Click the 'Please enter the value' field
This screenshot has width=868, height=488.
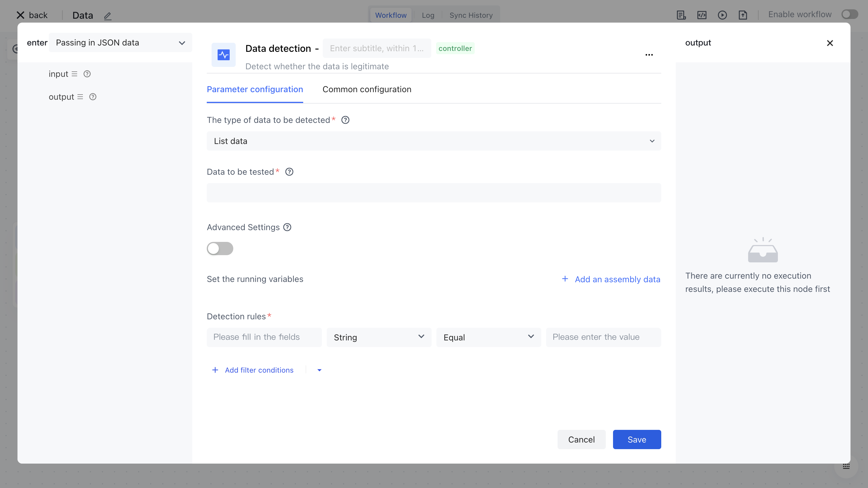(603, 337)
